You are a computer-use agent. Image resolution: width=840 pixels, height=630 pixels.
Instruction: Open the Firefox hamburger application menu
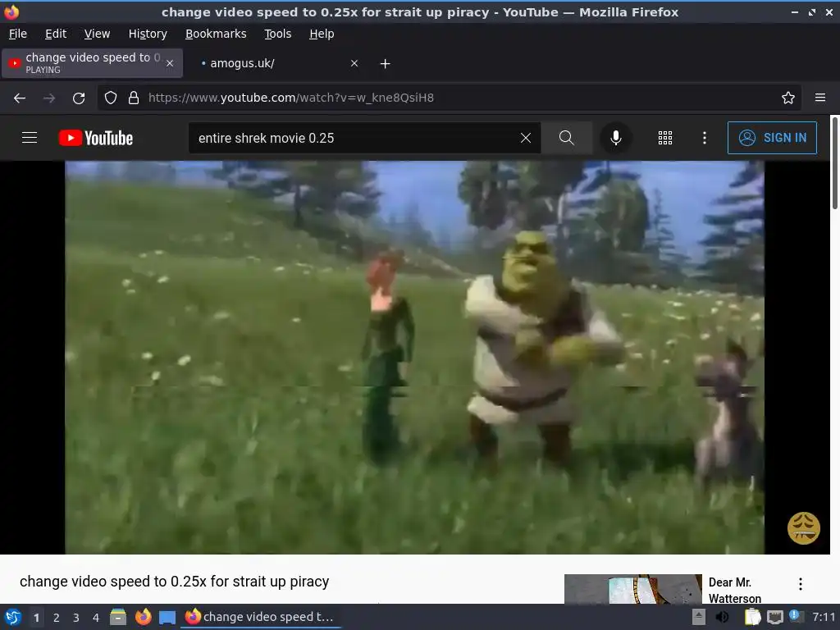click(819, 98)
